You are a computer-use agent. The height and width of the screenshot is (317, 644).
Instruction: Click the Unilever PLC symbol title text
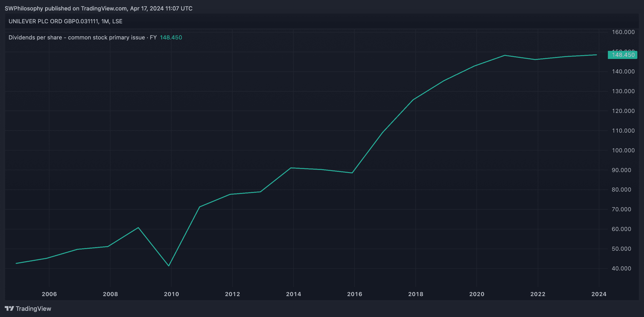pos(65,21)
